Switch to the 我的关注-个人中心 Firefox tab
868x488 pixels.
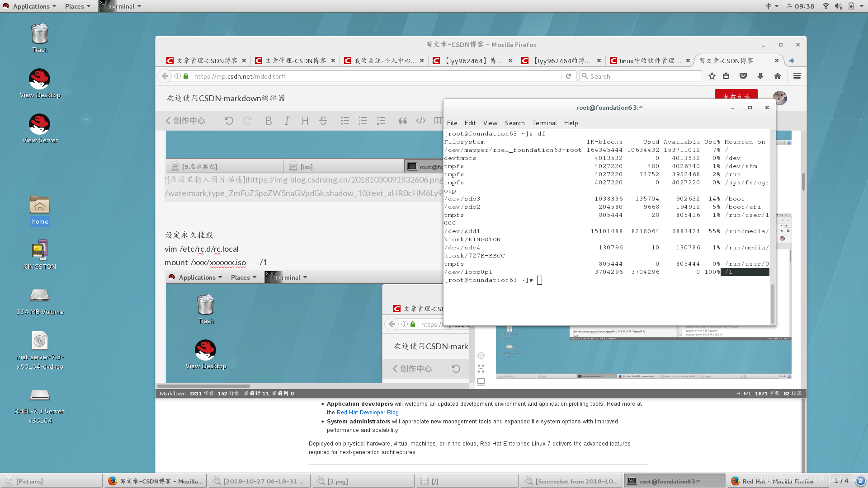coord(383,61)
